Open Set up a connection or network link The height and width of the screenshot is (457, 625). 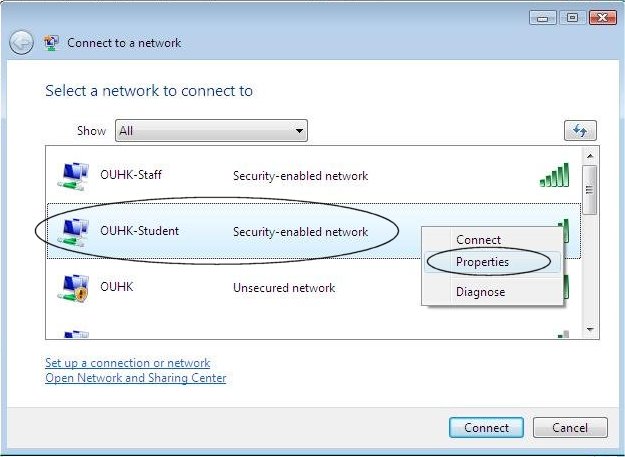127,363
